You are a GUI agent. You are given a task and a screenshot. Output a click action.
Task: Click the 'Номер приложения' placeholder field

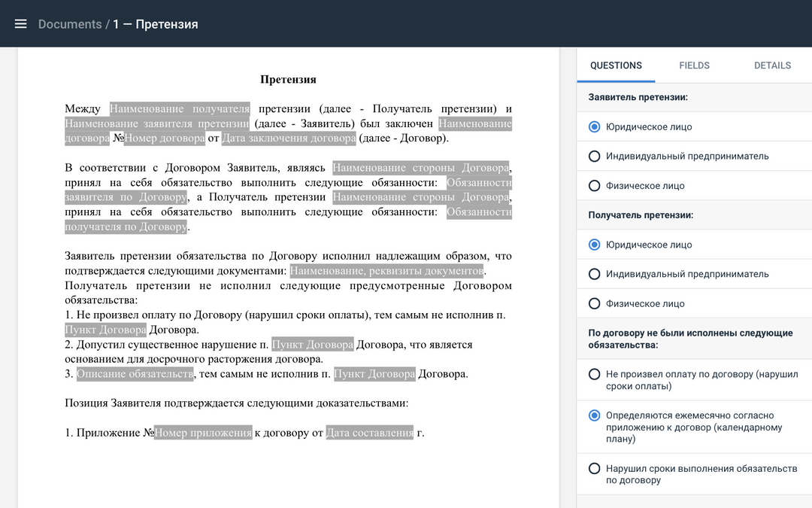(x=203, y=433)
